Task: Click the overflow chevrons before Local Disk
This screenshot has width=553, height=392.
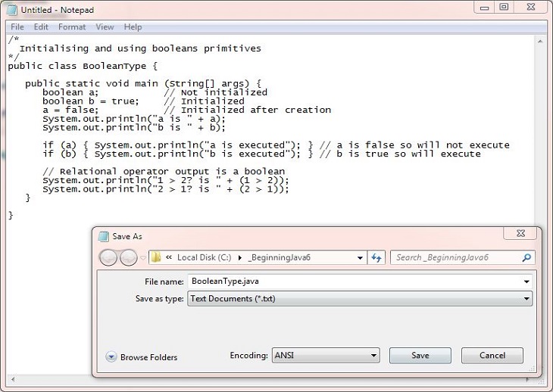Action: (x=169, y=257)
